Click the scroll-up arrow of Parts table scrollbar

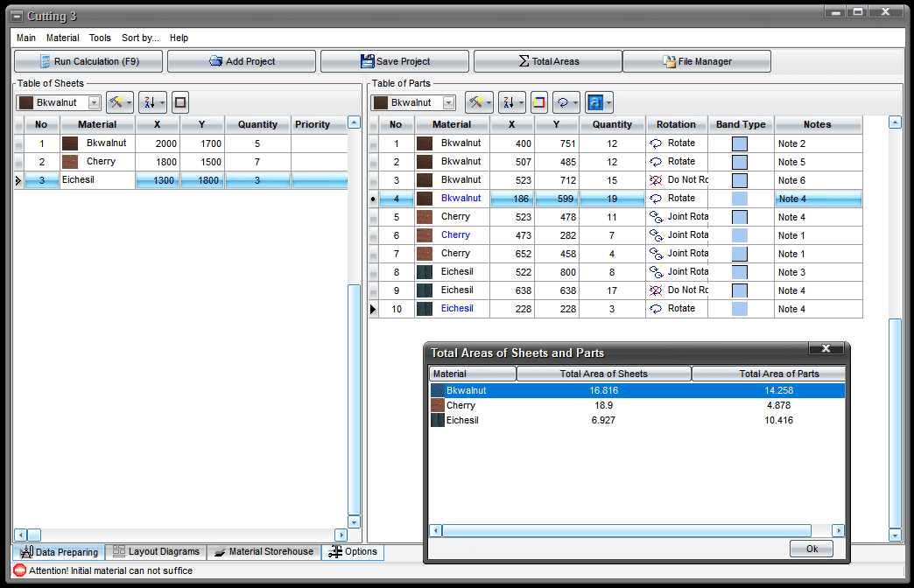(x=895, y=122)
